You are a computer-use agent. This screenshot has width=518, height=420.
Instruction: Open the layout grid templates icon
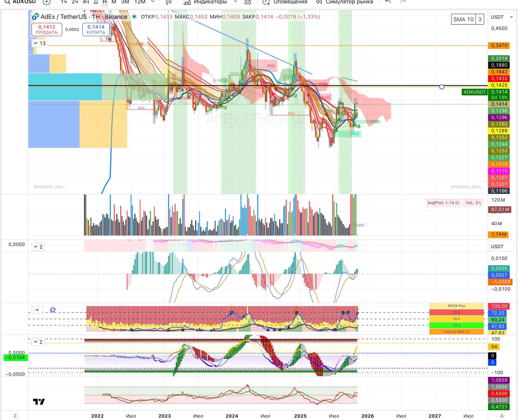point(247,2)
